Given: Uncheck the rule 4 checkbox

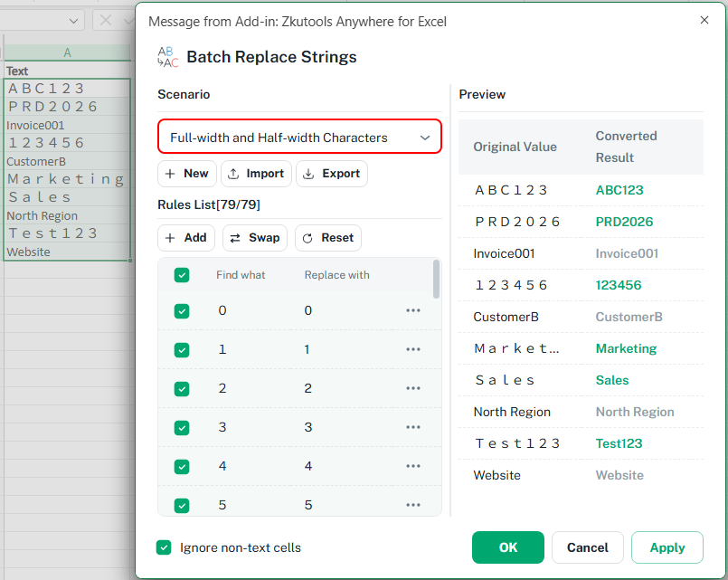Looking at the screenshot, I should 182,467.
